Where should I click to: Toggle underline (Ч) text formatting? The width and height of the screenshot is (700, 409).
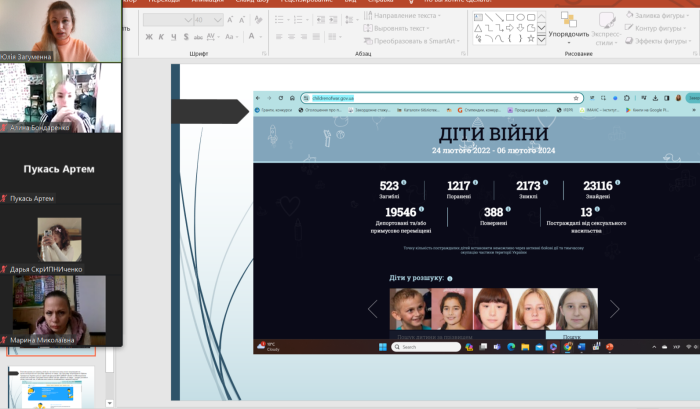174,36
